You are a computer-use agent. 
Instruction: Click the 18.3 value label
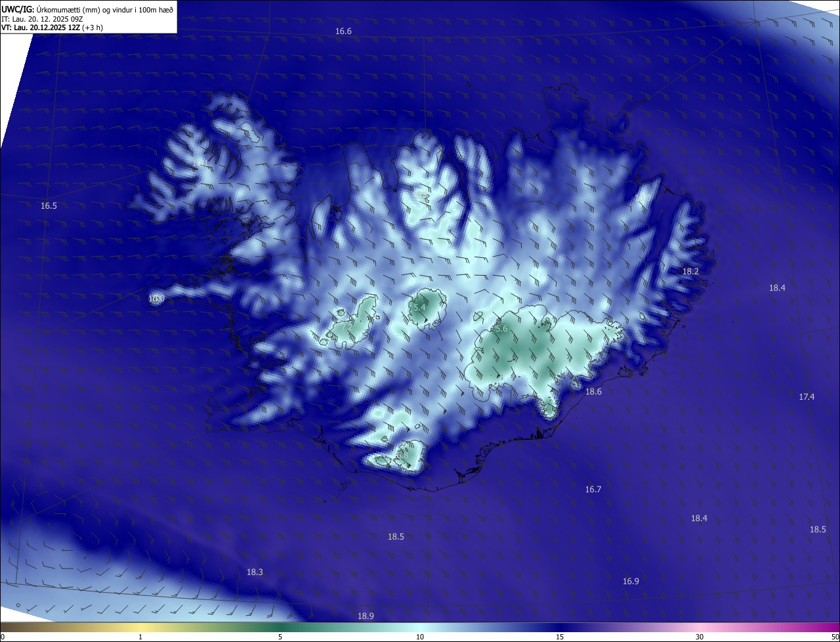[x=255, y=572]
